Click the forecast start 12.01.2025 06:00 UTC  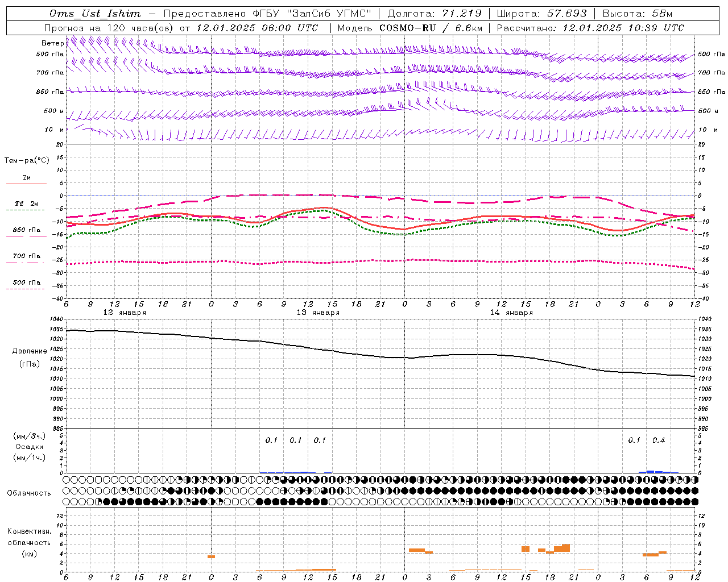point(257,28)
